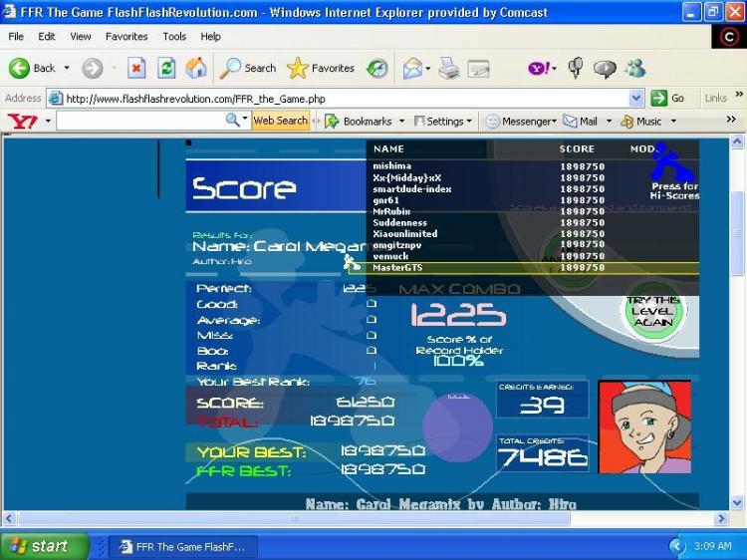Click the vertical scrollbar down arrow
The height and width of the screenshot is (560, 747).
click(736, 503)
